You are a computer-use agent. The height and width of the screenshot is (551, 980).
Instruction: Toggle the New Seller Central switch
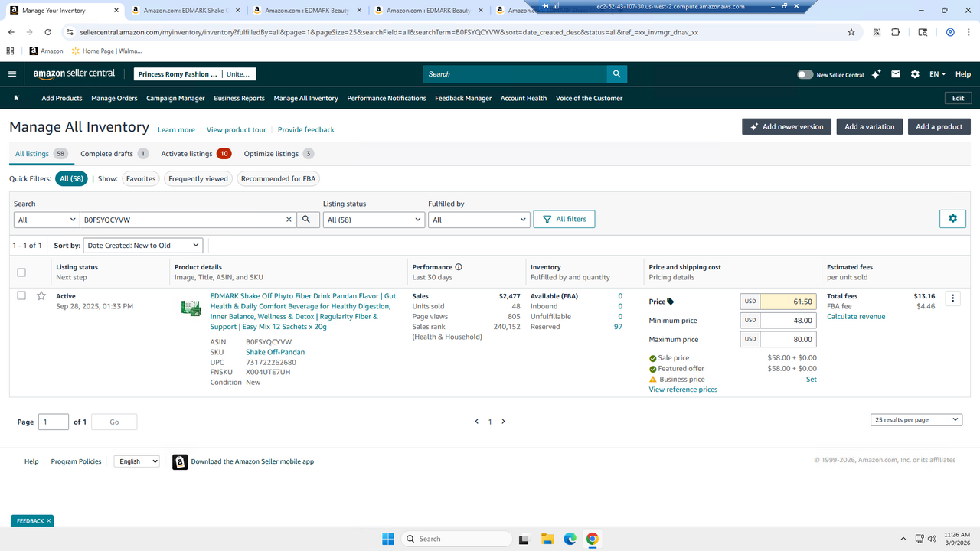(805, 74)
